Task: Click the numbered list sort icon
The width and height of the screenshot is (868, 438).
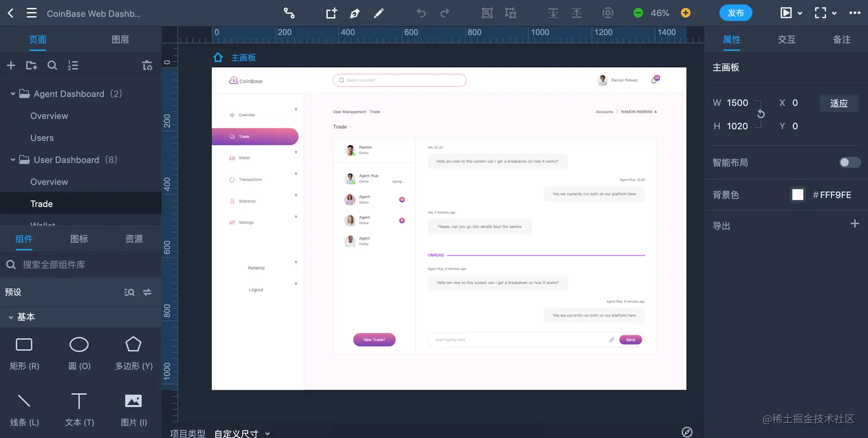Action: pyautogui.click(x=73, y=65)
